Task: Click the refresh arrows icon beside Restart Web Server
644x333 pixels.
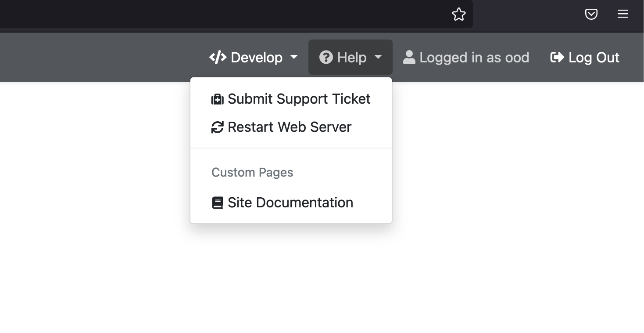Action: pyautogui.click(x=218, y=127)
